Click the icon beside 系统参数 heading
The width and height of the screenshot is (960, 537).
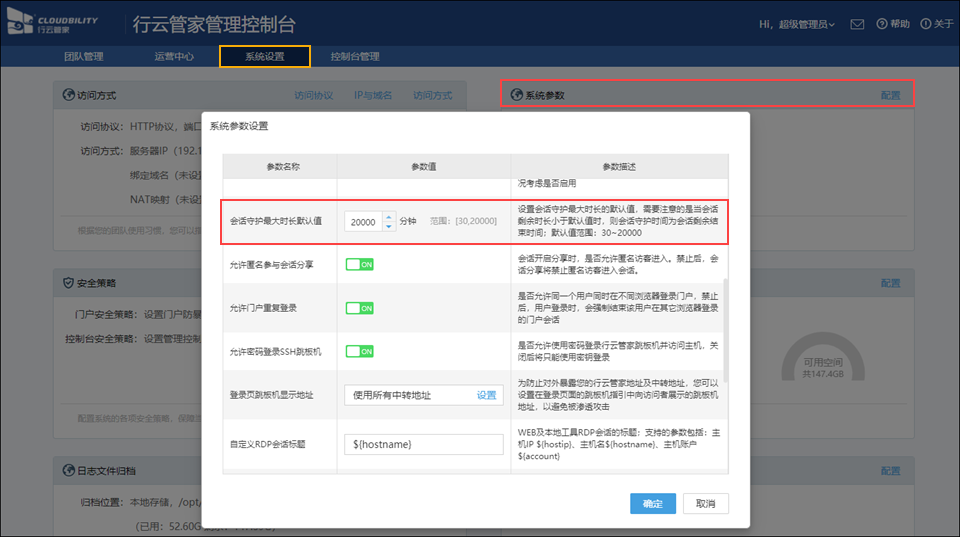click(x=517, y=96)
